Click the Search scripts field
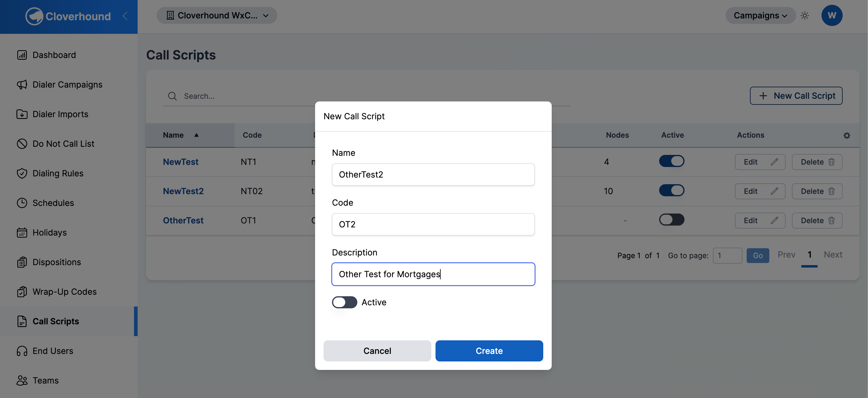Screen dimensions: 868x398 coord(367,96)
